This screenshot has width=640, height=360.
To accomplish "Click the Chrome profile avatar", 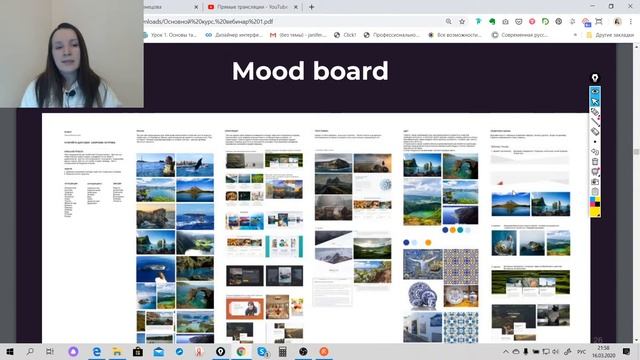I will point(617,21).
